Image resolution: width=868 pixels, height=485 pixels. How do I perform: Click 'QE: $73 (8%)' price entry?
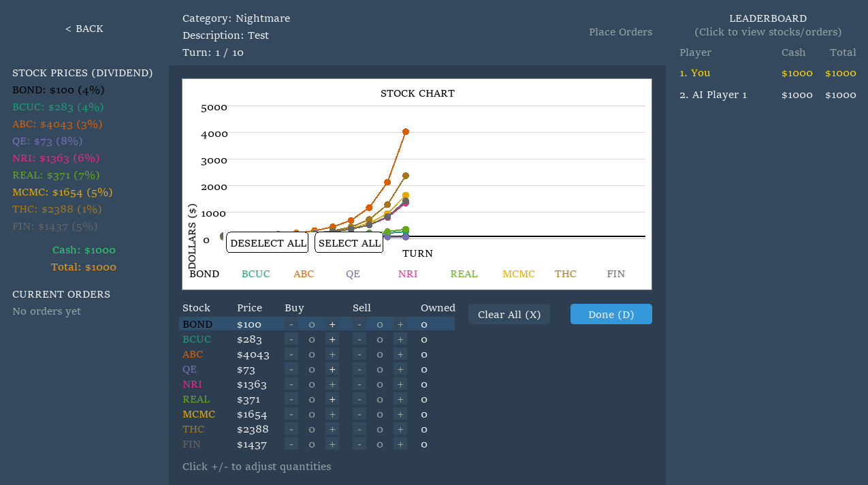(47, 141)
